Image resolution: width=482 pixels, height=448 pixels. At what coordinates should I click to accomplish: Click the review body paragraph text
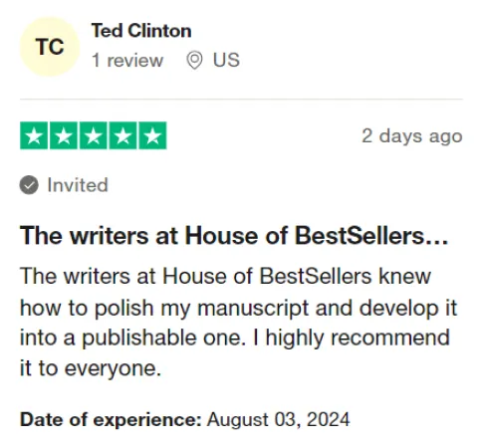(x=238, y=322)
